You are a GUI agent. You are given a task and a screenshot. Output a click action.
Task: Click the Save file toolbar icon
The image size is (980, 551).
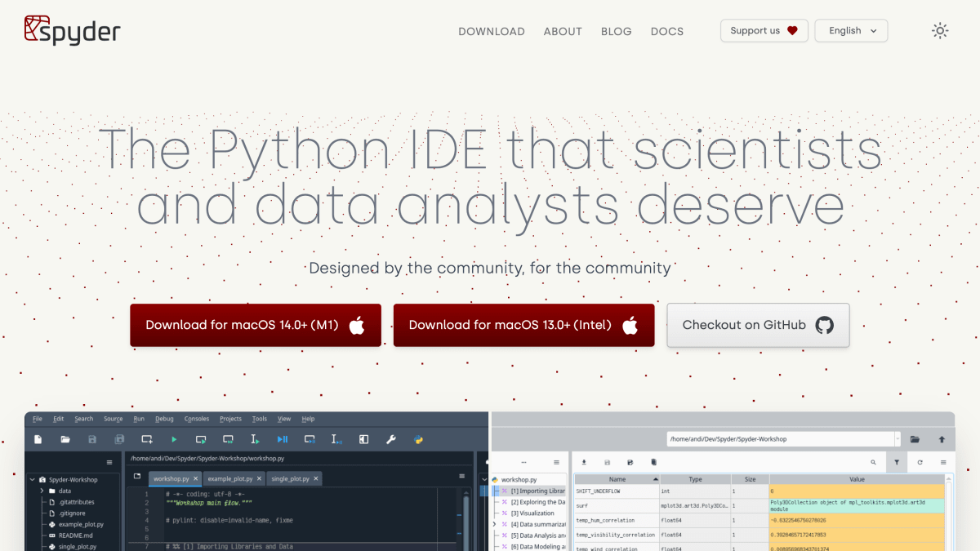click(92, 439)
